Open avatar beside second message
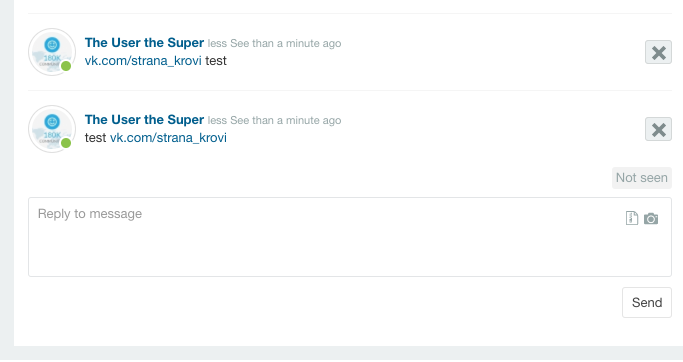683x362 pixels. click(x=52, y=129)
